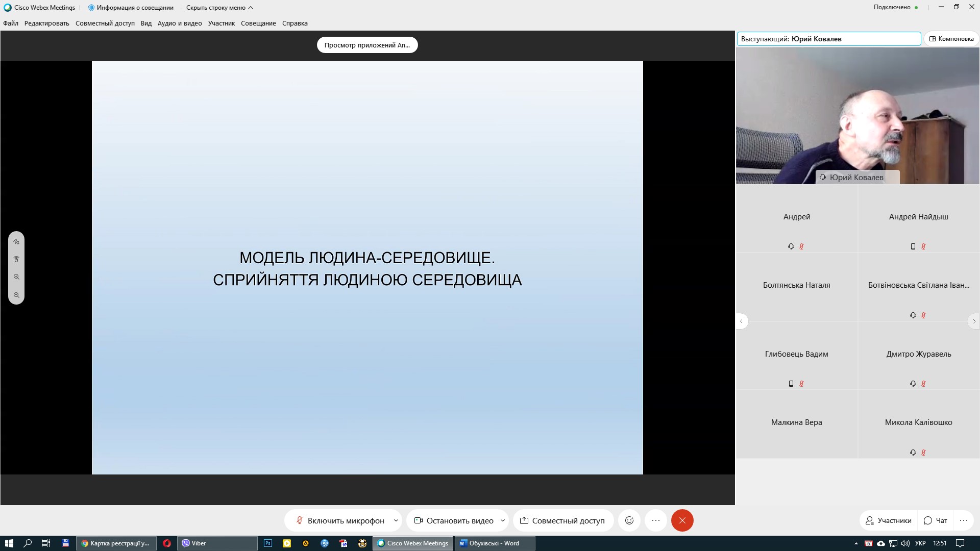This screenshot has width=980, height=551.
Task: Open the reactions emoji button
Action: coord(629,520)
